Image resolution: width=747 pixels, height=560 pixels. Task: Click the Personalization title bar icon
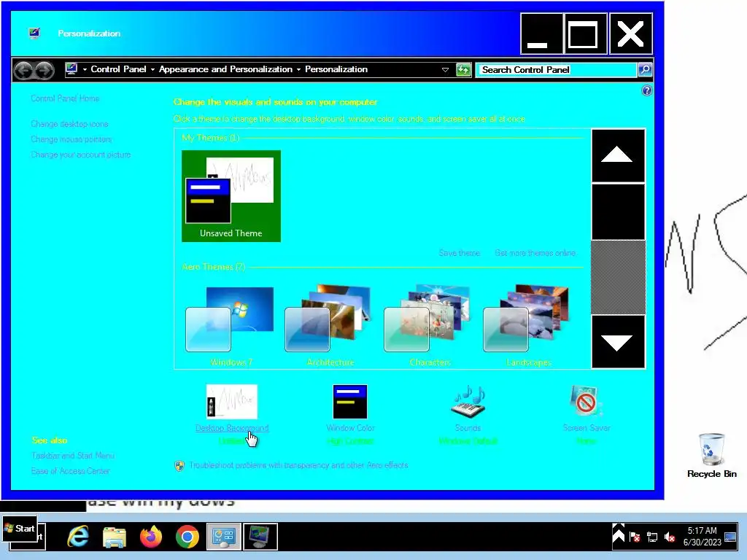coord(34,33)
